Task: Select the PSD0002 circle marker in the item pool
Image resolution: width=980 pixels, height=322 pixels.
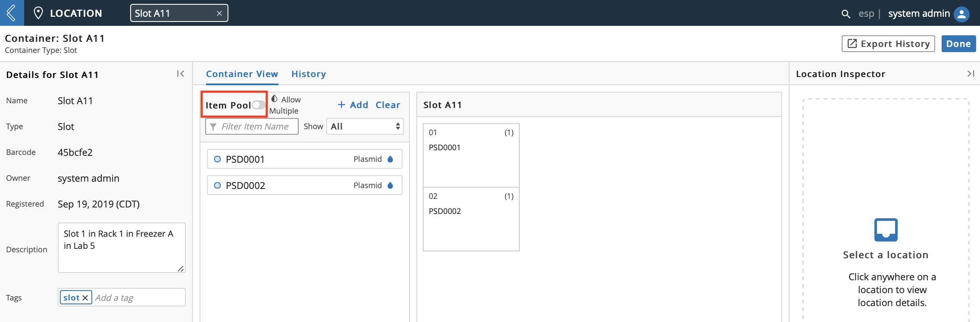Action: coord(217,186)
